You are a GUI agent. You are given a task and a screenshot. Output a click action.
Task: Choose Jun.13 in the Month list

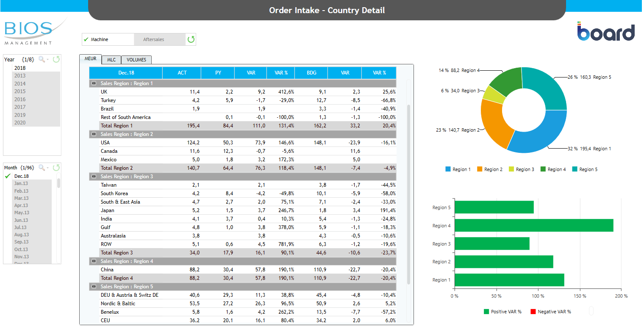[x=21, y=220]
